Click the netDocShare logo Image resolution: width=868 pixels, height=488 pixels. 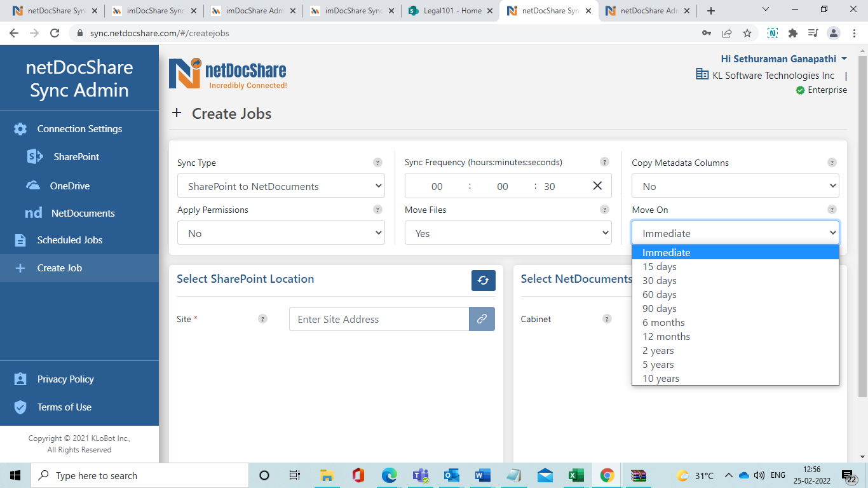(227, 74)
